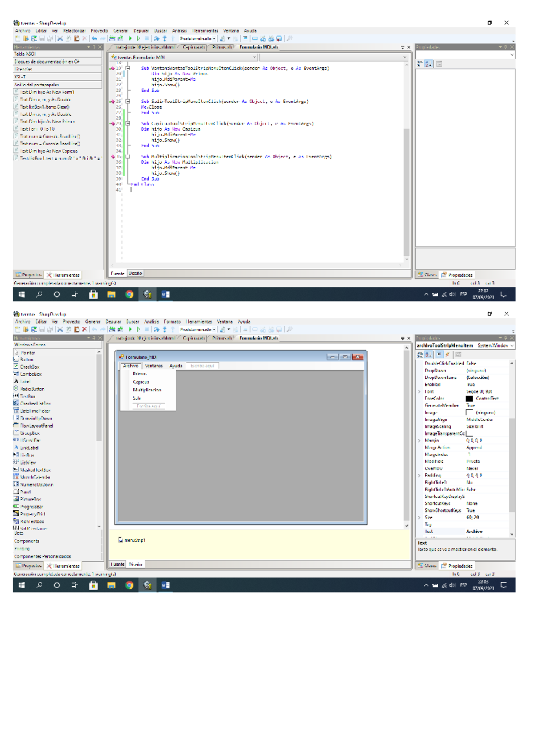
Task: Click the scissors Cut icon in the form-designer toolbar
Action: point(60,329)
